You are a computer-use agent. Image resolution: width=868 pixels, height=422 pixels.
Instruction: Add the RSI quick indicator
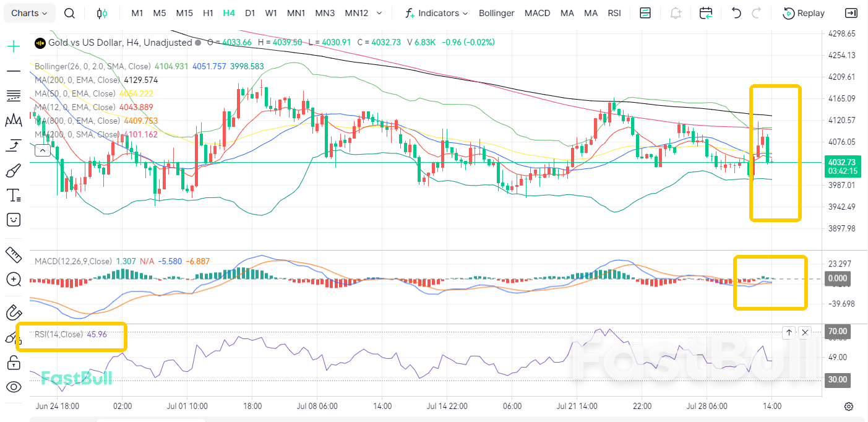pos(614,13)
